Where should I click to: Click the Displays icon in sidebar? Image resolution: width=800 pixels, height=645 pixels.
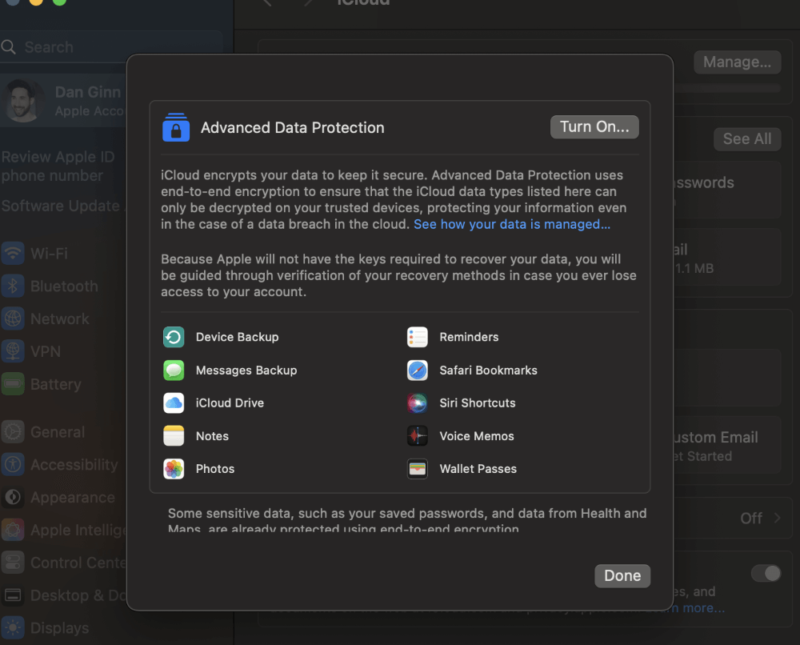tap(13, 628)
